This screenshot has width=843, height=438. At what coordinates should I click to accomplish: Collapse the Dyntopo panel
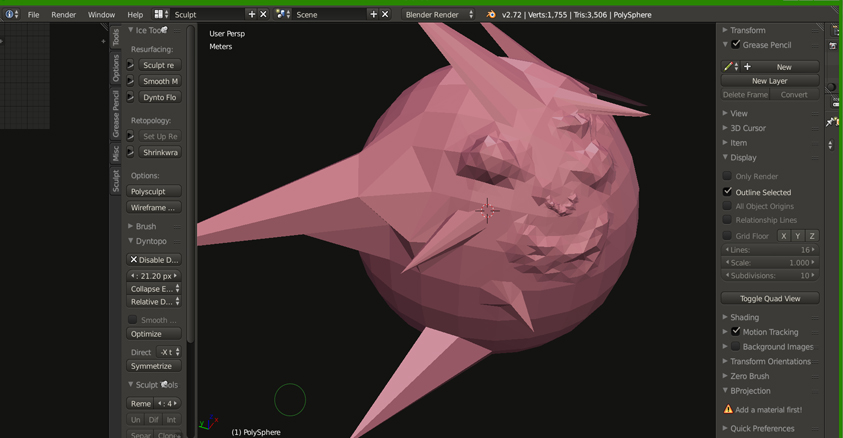pos(131,241)
